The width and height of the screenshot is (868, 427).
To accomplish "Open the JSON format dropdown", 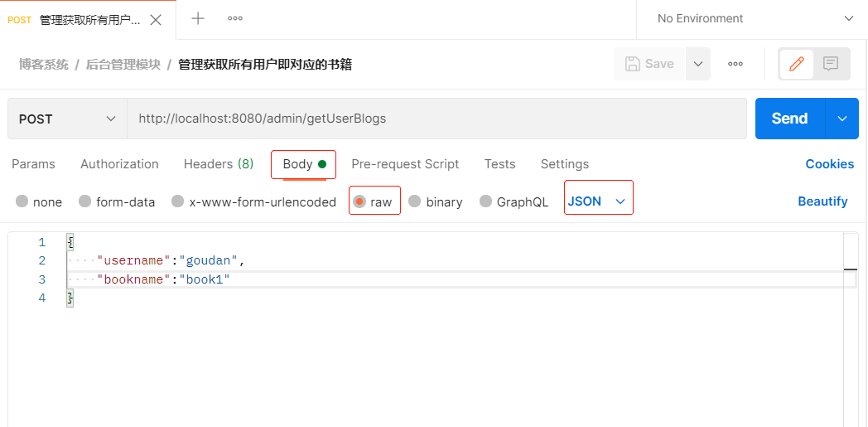I will tap(597, 201).
